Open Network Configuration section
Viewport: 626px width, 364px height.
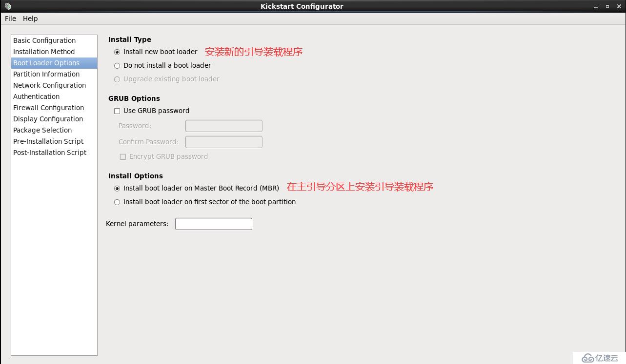54,85
